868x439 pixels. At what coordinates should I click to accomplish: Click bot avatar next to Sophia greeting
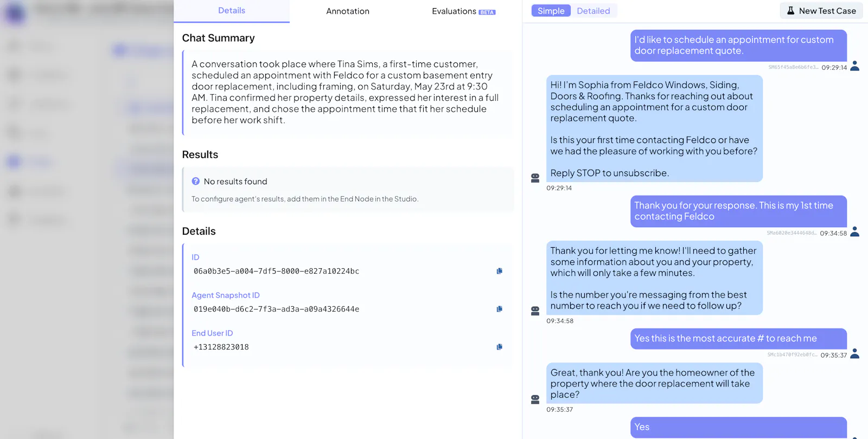(x=535, y=178)
